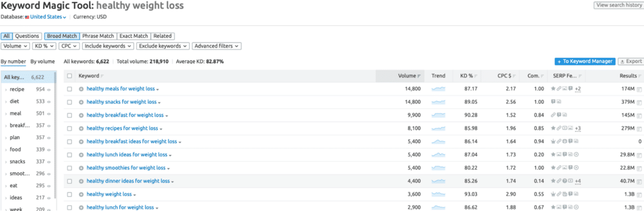
Task: Sort by KD % column header icon
Action: coord(476,76)
